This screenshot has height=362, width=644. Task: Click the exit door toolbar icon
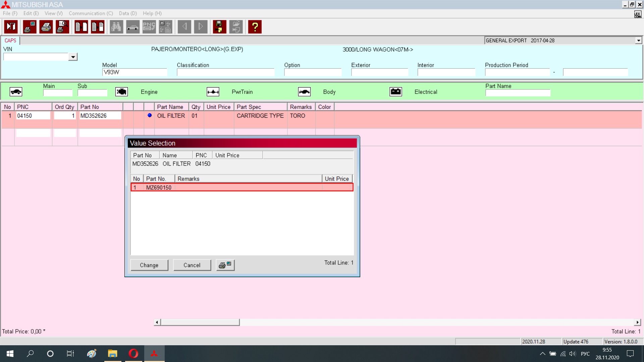click(11, 27)
